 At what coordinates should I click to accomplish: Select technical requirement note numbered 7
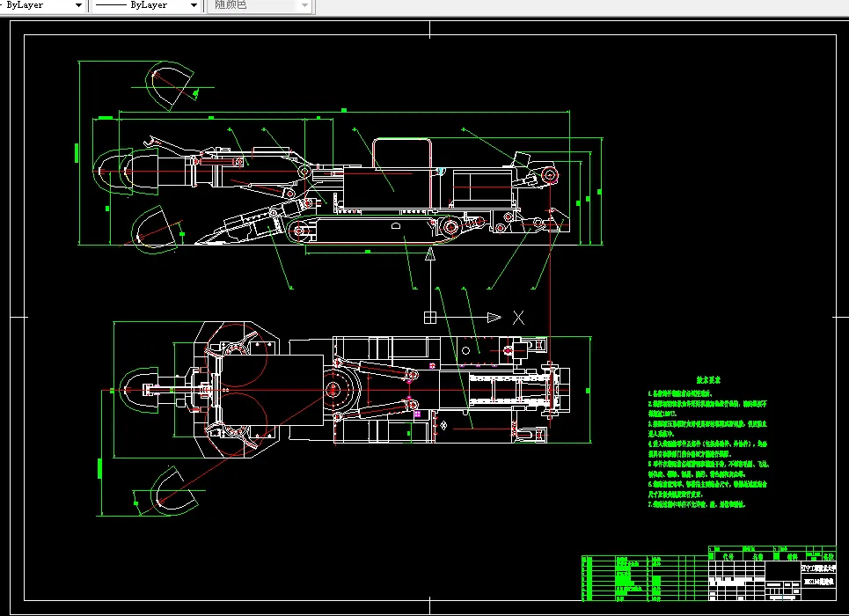click(697, 504)
